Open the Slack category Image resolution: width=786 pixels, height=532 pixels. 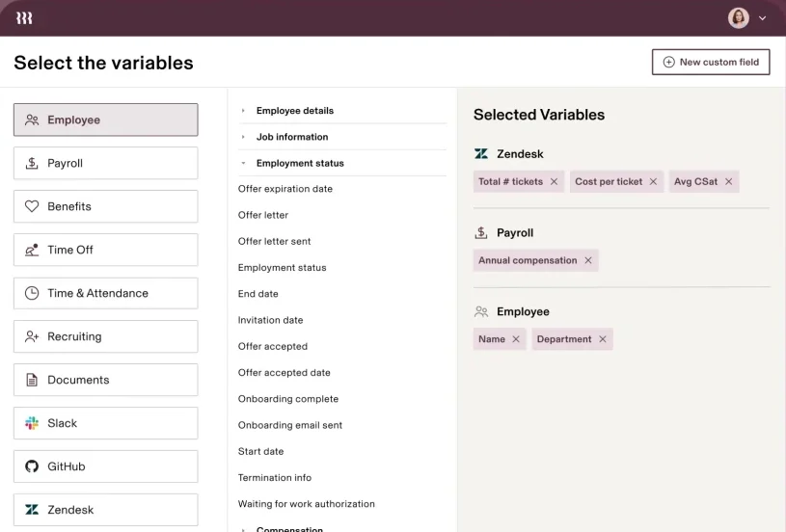106,423
